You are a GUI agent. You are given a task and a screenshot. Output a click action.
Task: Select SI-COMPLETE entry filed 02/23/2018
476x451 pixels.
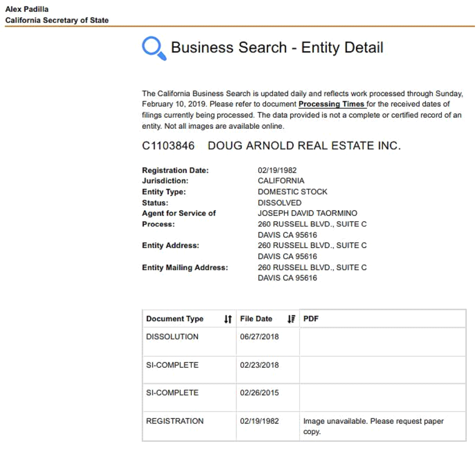172,365
